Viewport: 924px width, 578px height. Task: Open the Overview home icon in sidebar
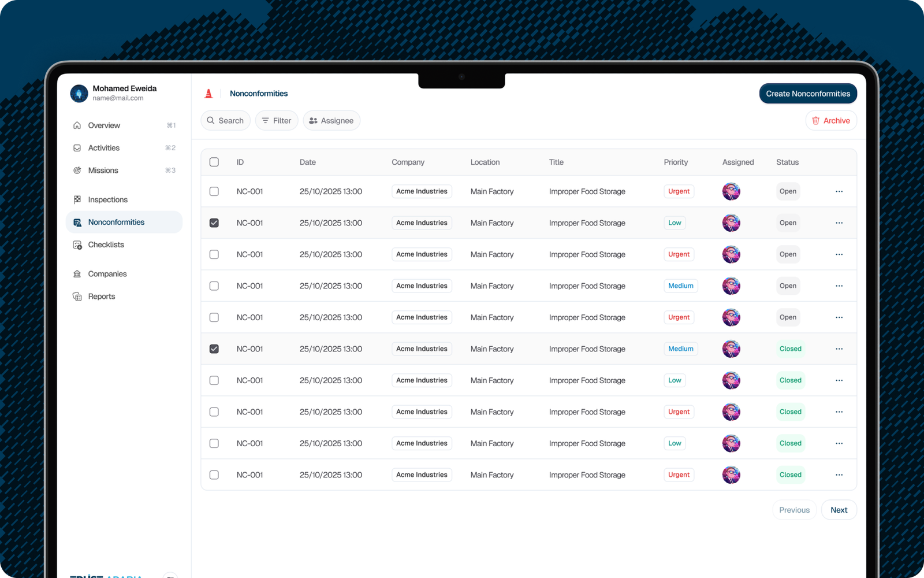tap(77, 125)
